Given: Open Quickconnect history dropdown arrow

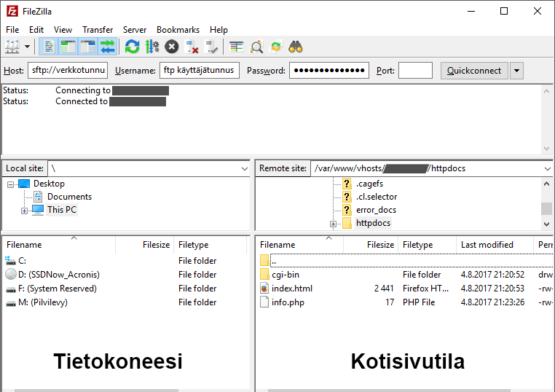Looking at the screenshot, I should pyautogui.click(x=517, y=71).
